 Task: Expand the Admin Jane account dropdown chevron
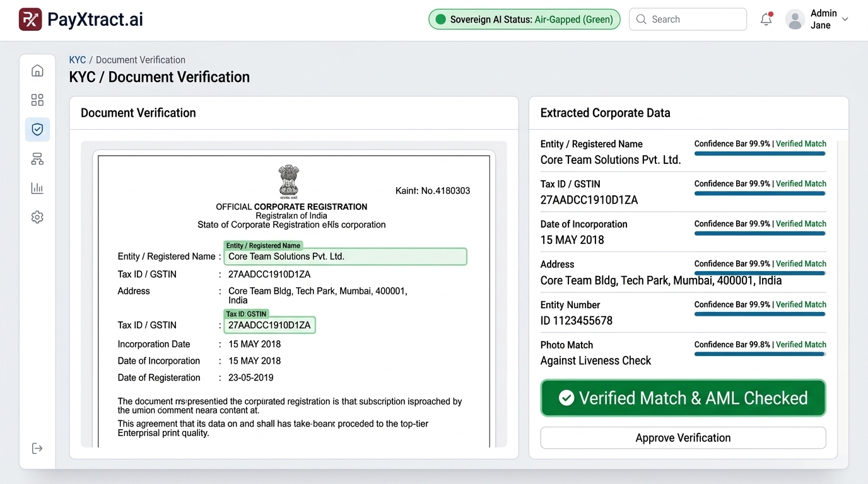pyautogui.click(x=845, y=20)
